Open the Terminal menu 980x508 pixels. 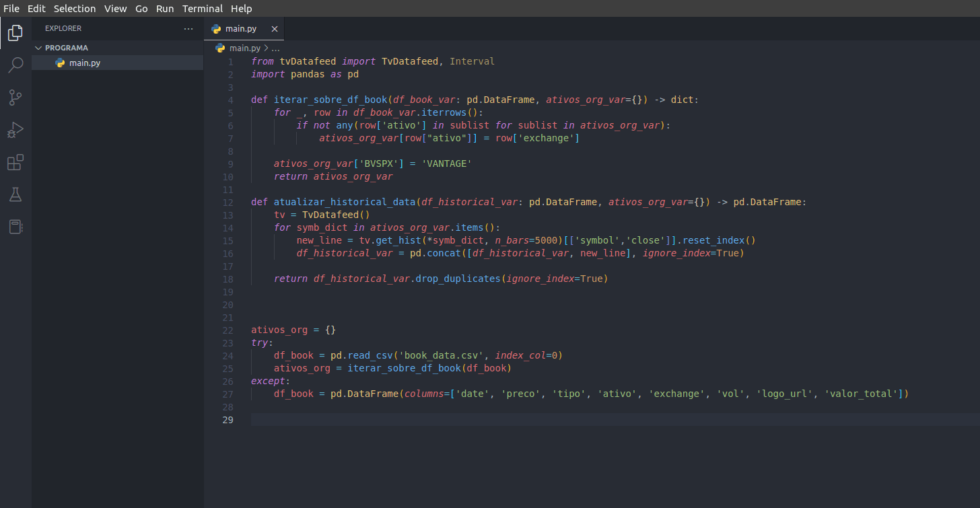coord(203,9)
